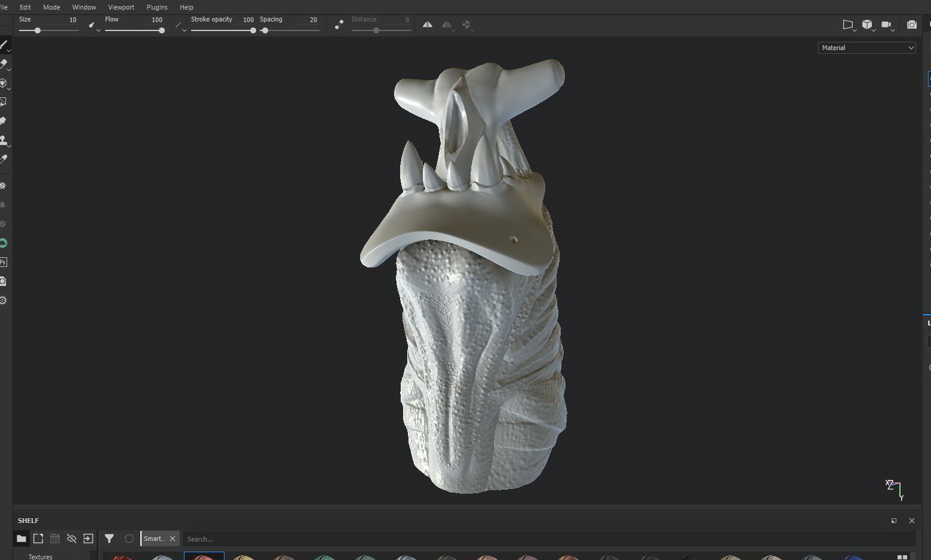Toggle lazy mouse dots icon
Viewport: 931px width, 560px height.
(339, 24)
